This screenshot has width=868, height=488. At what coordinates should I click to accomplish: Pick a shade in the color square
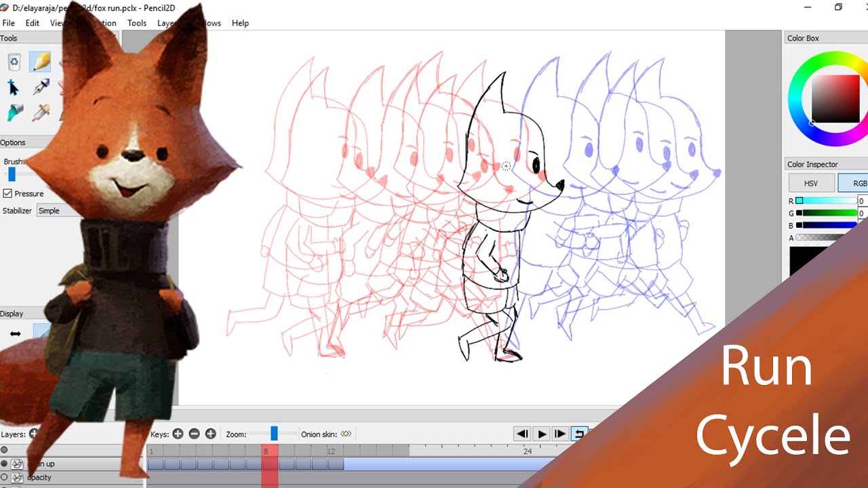tap(835, 98)
